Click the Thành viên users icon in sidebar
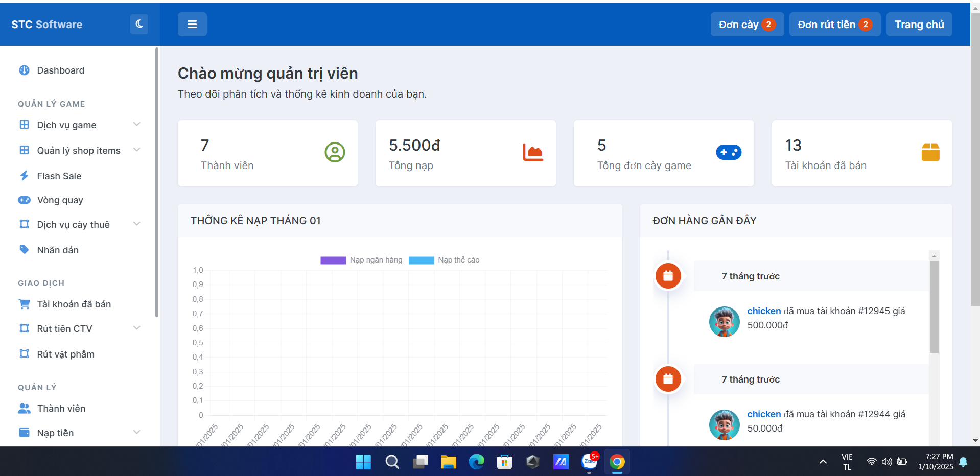Screen dimensions: 980x476 pos(24,408)
